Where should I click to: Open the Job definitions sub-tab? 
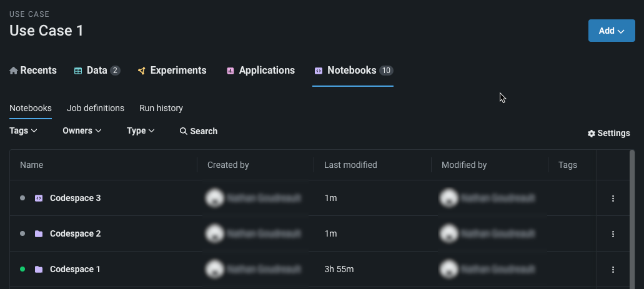click(x=96, y=108)
